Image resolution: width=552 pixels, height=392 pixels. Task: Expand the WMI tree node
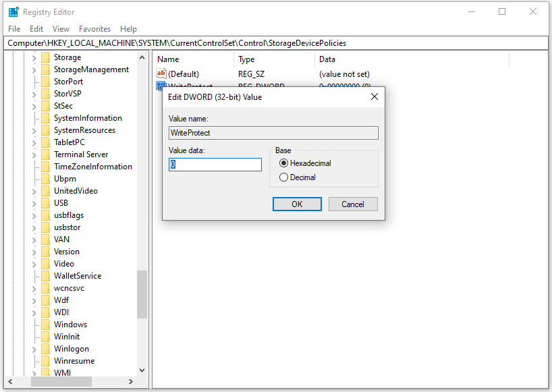[34, 372]
